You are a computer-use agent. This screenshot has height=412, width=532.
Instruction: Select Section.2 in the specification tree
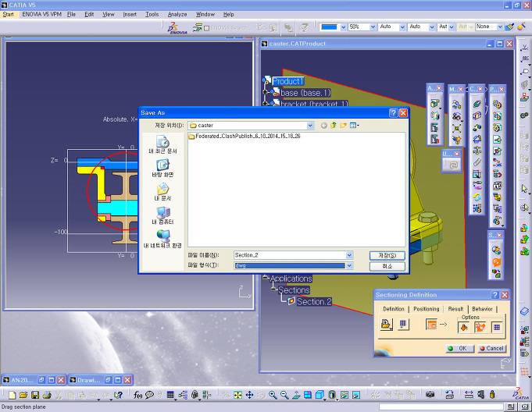(314, 301)
